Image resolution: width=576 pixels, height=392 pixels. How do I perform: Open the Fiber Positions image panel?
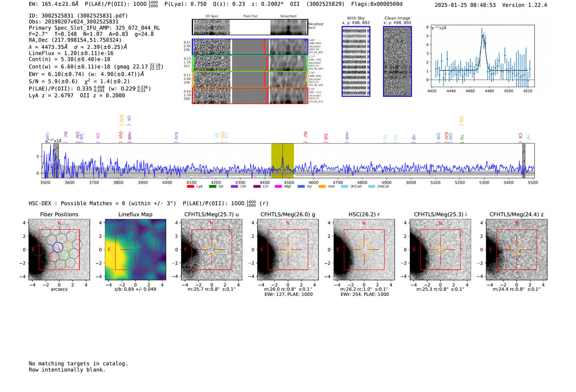tap(59, 250)
